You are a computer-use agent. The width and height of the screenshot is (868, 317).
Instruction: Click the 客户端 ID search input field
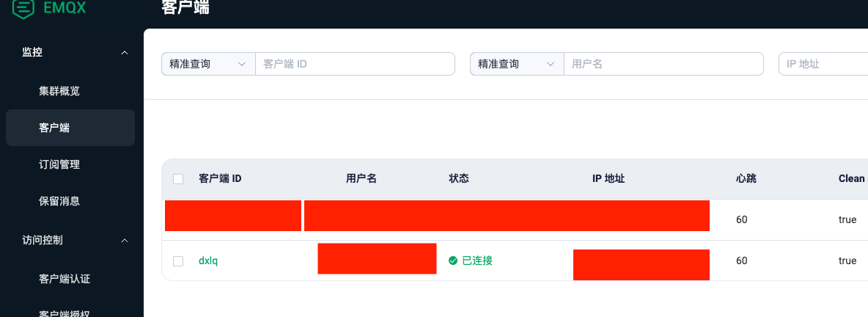(x=355, y=64)
